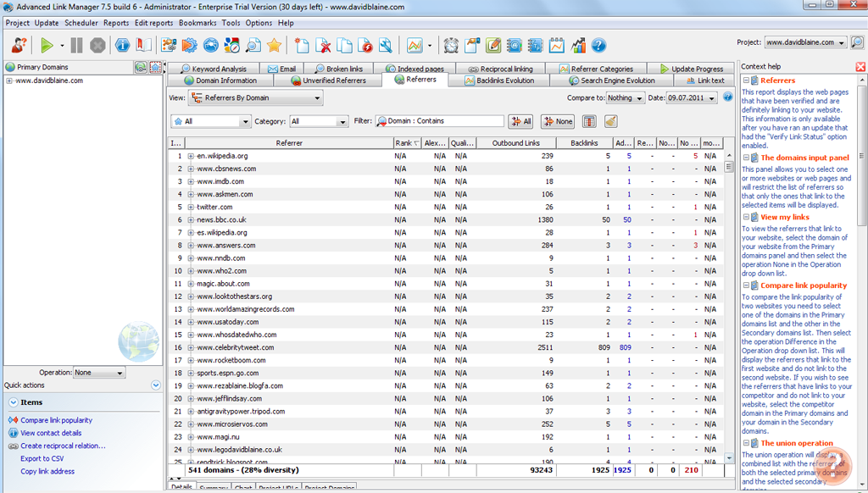This screenshot has width=868, height=493.
Task: Click Create reciprocal relation link
Action: pyautogui.click(x=63, y=446)
